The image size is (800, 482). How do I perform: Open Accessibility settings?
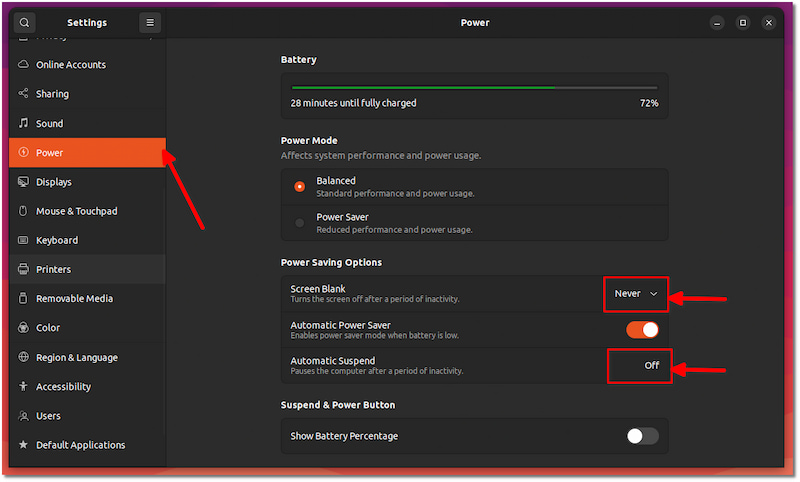click(87, 387)
